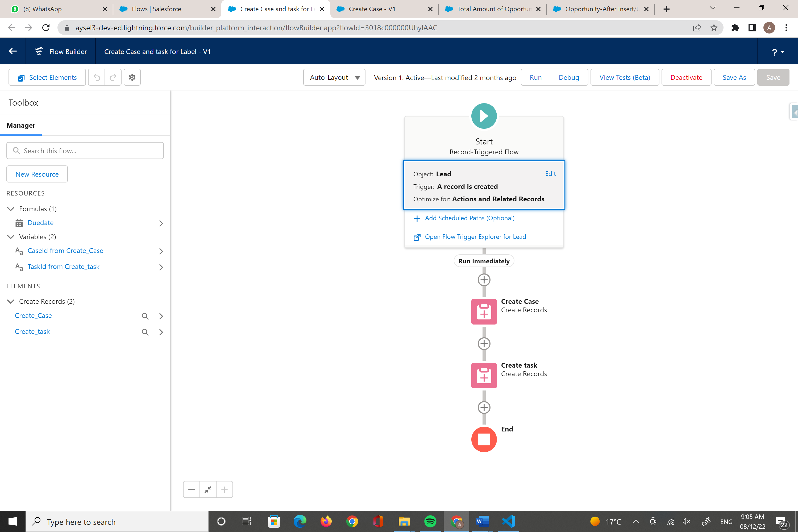This screenshot has width=798, height=532.
Task: Click New Resource button
Action: [x=37, y=174]
